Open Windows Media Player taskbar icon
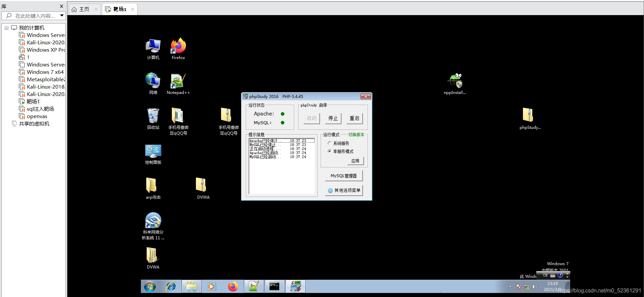This screenshot has height=297, width=644. [212, 287]
